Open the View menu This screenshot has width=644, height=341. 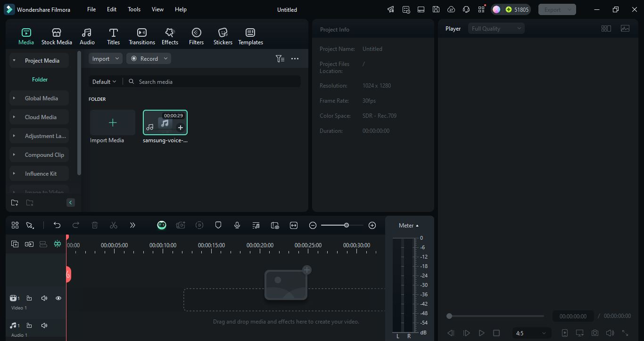157,9
